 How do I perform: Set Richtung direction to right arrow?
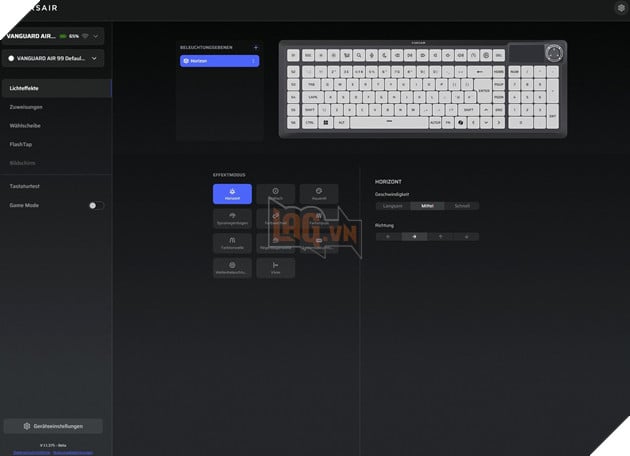414,237
